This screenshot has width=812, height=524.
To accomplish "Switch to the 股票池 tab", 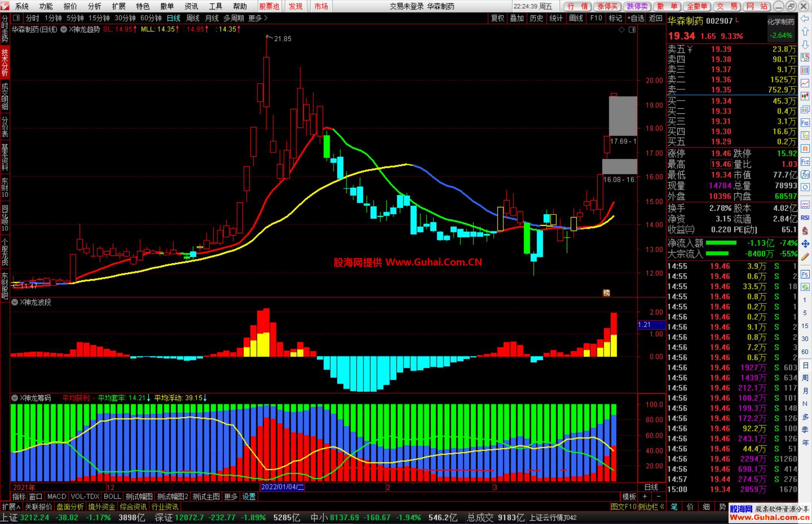I will point(269,6).
